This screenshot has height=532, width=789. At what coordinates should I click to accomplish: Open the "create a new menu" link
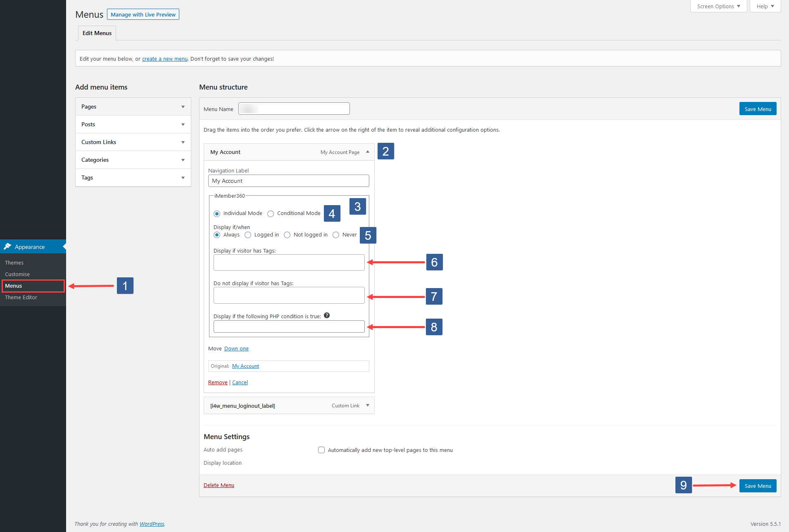point(164,59)
